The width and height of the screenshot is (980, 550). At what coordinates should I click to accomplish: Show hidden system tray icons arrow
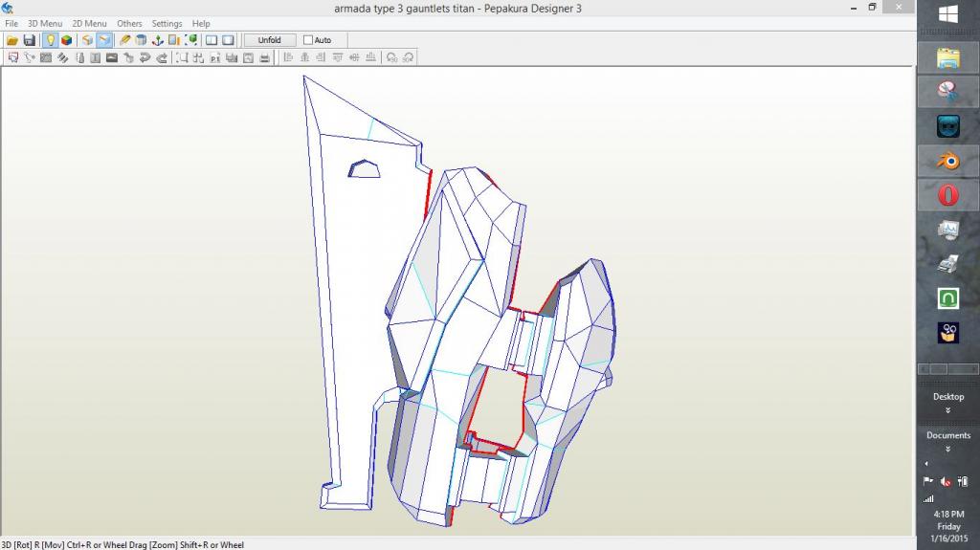tap(926, 464)
